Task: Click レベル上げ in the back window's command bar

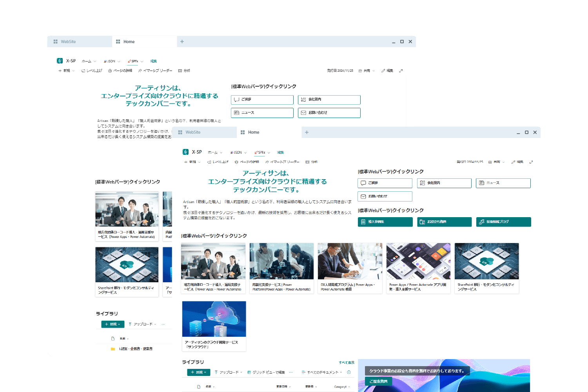Action: (x=91, y=71)
